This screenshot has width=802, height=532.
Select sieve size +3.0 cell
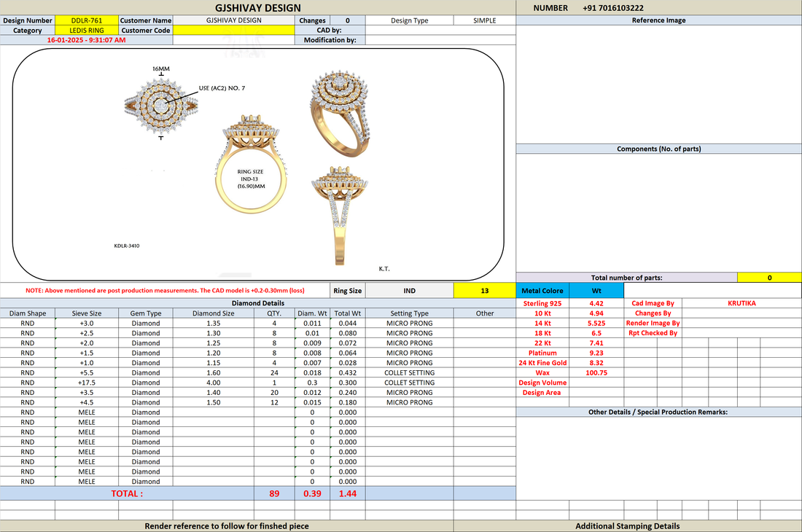[x=87, y=323]
